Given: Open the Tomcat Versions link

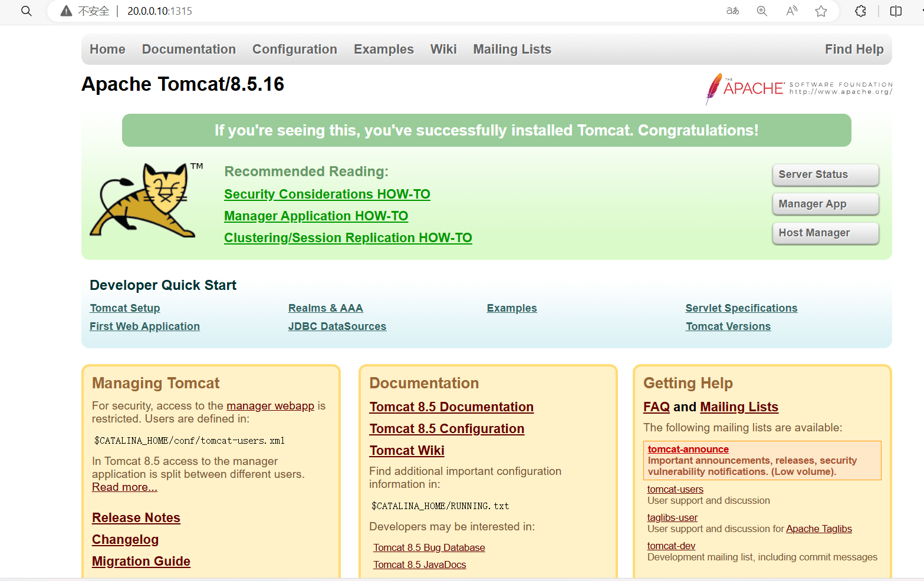Looking at the screenshot, I should coord(728,326).
